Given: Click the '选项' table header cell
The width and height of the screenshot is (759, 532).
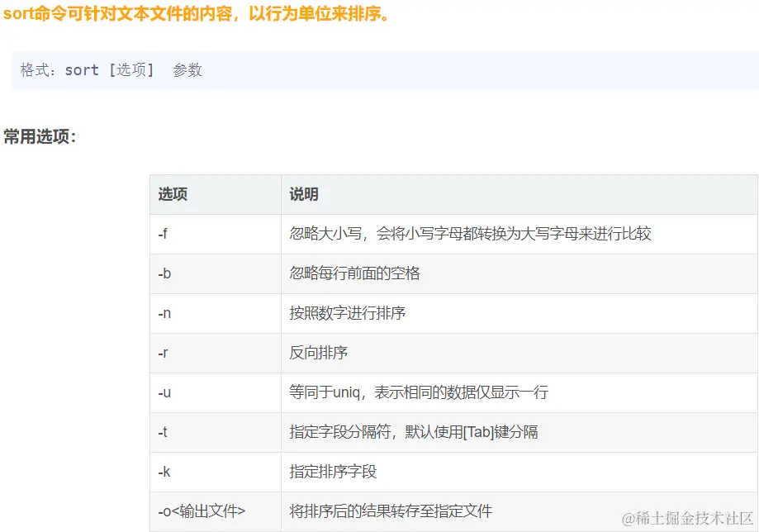Looking at the screenshot, I should (x=216, y=195).
